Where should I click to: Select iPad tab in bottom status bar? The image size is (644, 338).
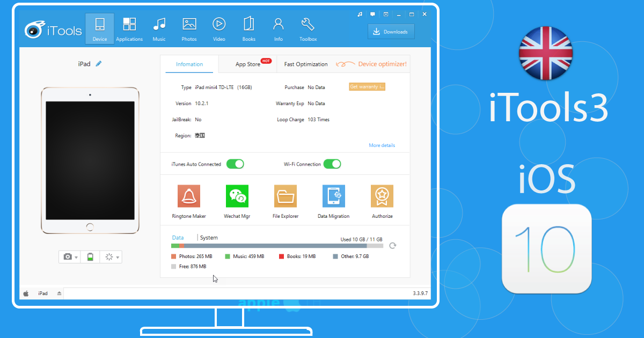coord(43,293)
